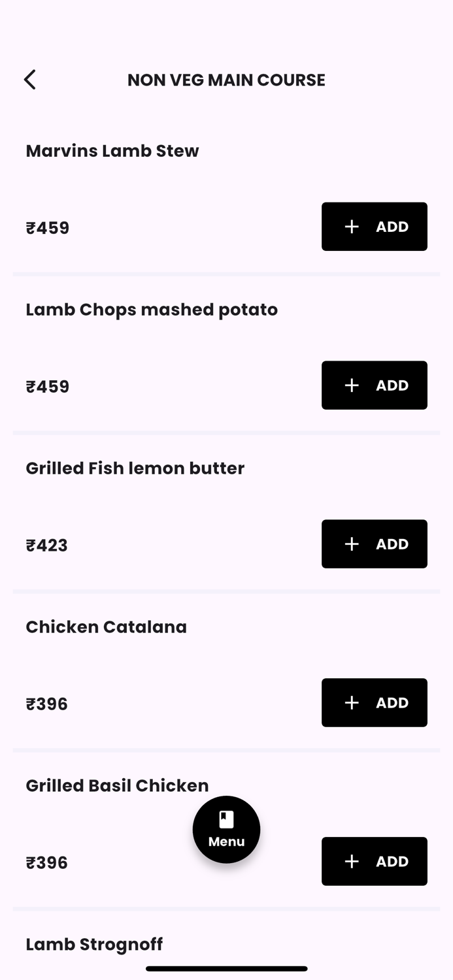Click the plus icon next to Grilled Basil Chicken
Viewport: 453px width, 980px height.
[x=352, y=861]
